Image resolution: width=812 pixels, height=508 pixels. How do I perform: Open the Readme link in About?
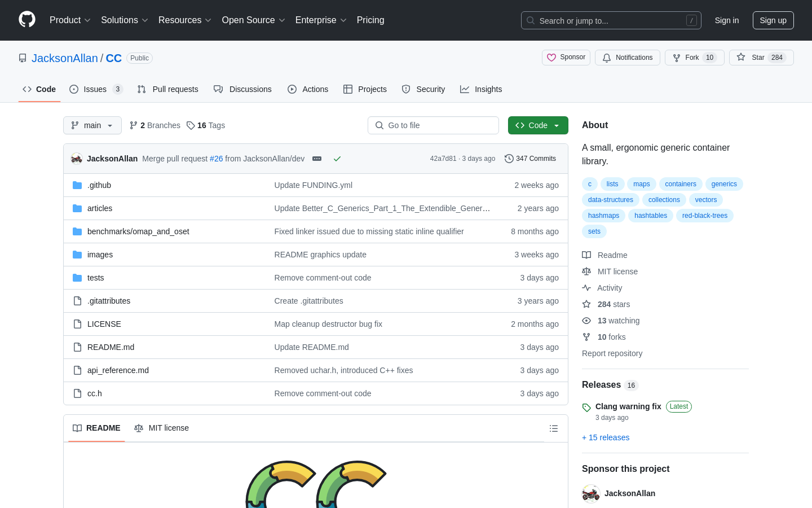pos(605,255)
